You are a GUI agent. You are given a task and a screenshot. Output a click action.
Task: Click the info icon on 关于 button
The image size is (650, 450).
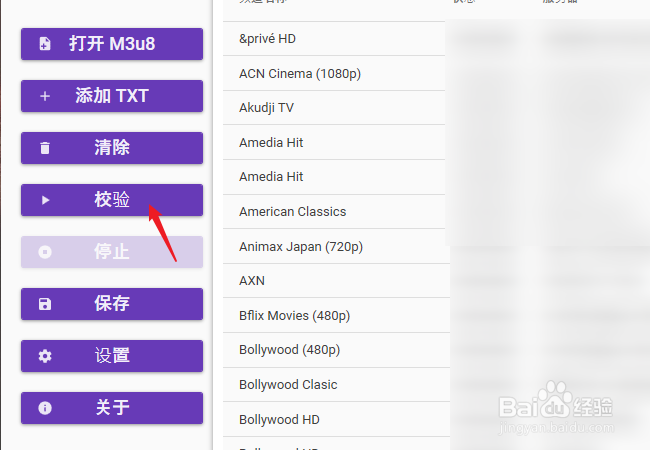[x=45, y=408]
